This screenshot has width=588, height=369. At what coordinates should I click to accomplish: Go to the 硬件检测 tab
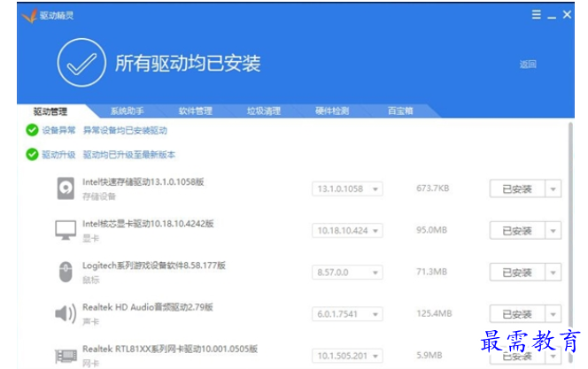pyautogui.click(x=332, y=111)
